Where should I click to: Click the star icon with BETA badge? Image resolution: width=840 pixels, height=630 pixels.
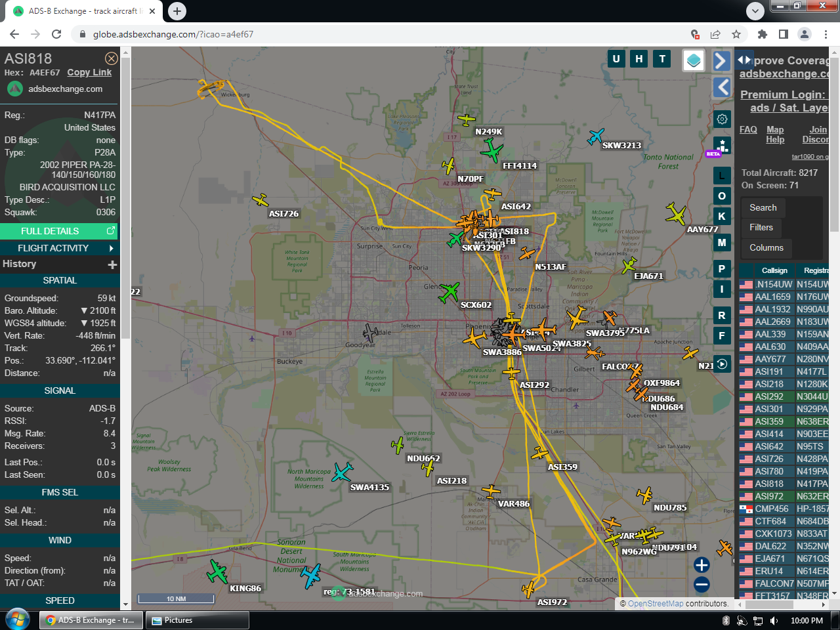pos(721,146)
